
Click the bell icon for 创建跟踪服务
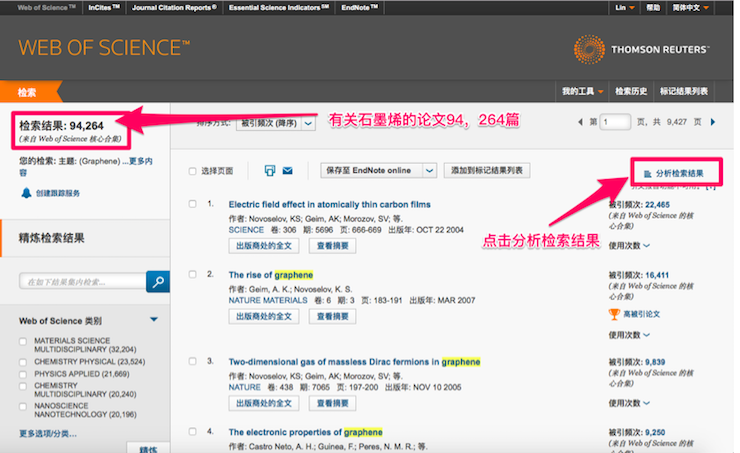[26, 193]
